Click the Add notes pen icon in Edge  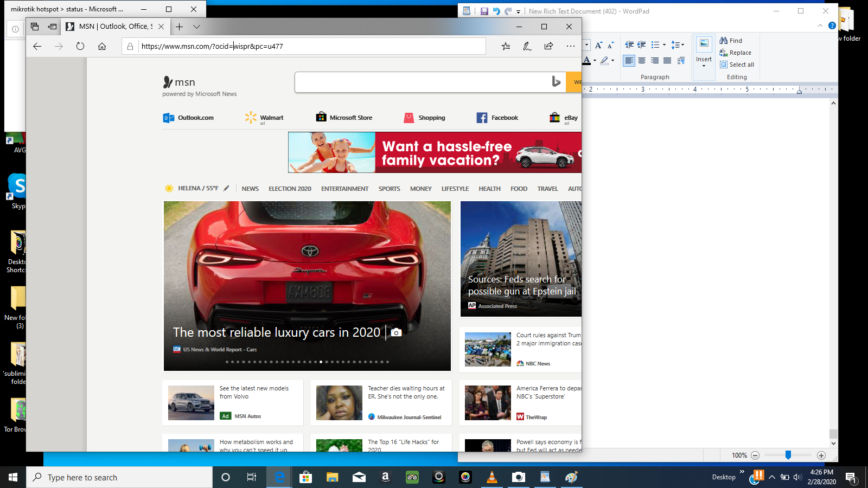[527, 46]
